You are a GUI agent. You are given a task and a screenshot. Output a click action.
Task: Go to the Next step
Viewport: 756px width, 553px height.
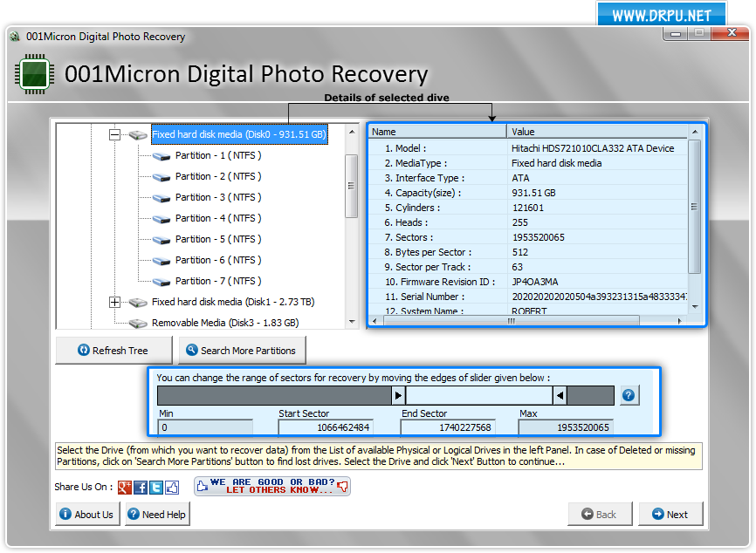pyautogui.click(x=670, y=514)
